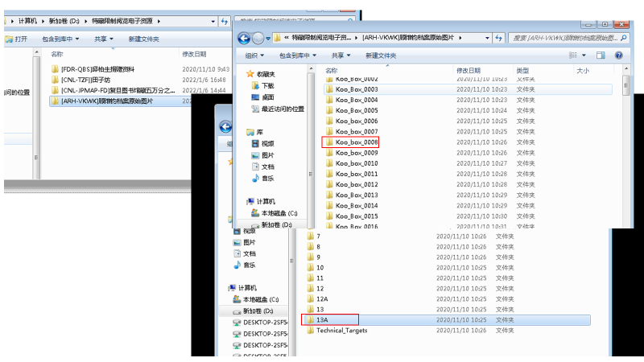
Task: Select 图片 library in the front navigation pane
Action: point(263,155)
